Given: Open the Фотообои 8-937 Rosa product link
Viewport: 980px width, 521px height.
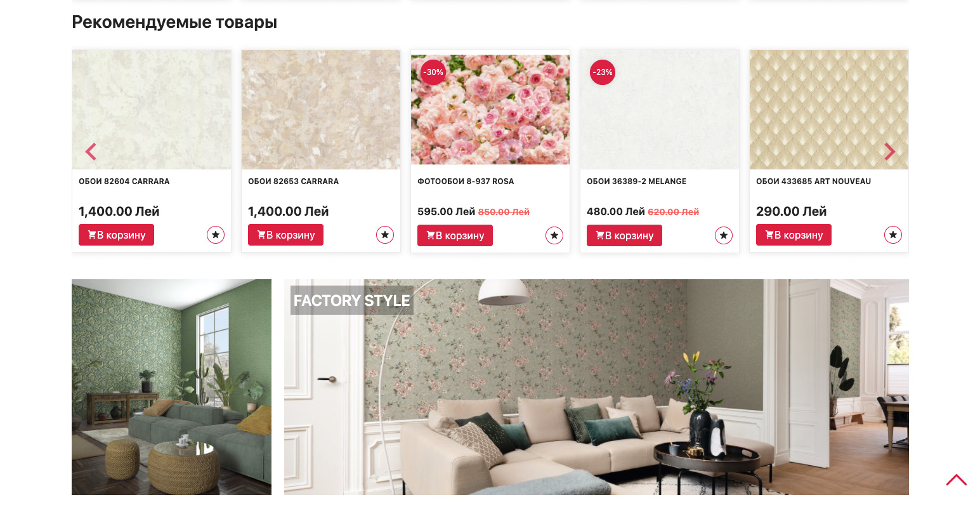Looking at the screenshot, I should (x=466, y=181).
